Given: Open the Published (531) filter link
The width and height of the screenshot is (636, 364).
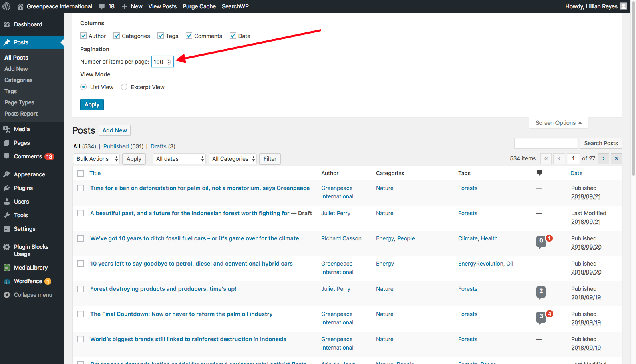Looking at the screenshot, I should coord(123,146).
